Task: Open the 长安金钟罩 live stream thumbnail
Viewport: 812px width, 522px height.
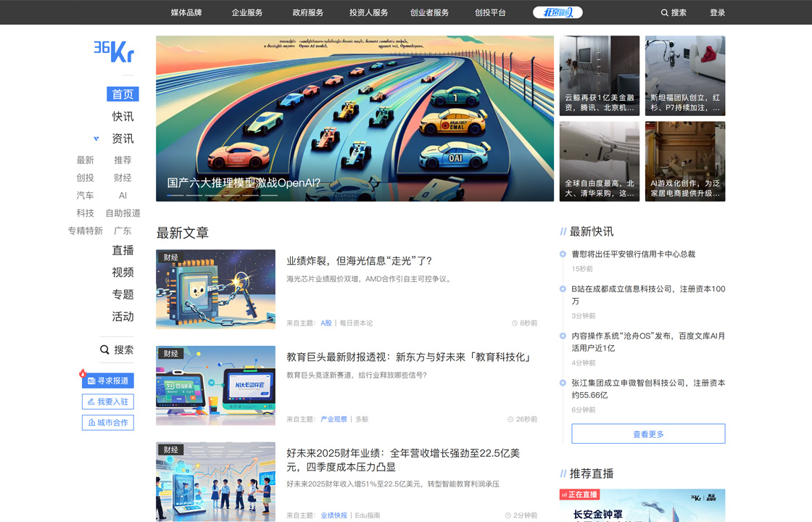Action: pyautogui.click(x=642, y=505)
